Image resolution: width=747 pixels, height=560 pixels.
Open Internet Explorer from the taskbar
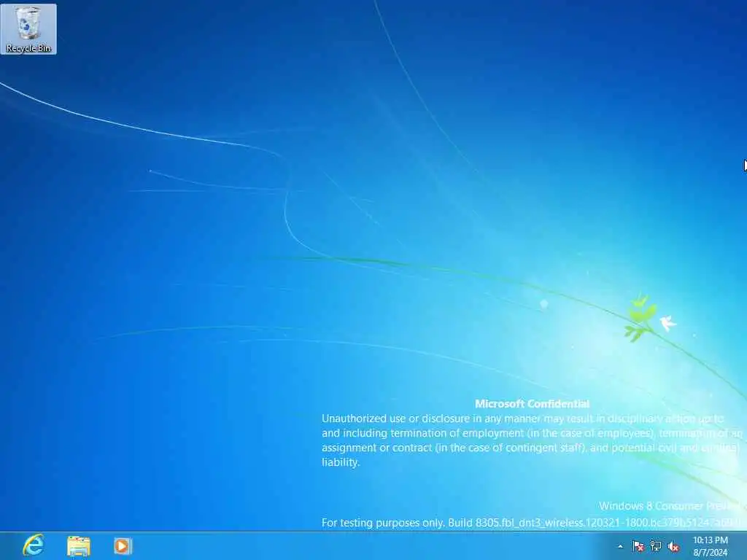(34, 545)
